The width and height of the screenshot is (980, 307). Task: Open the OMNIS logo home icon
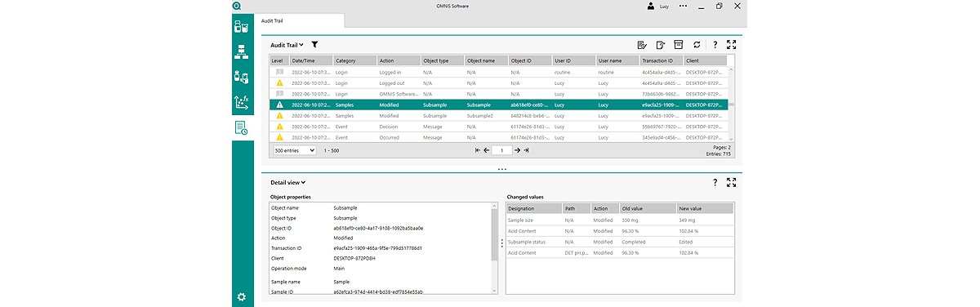point(237,6)
